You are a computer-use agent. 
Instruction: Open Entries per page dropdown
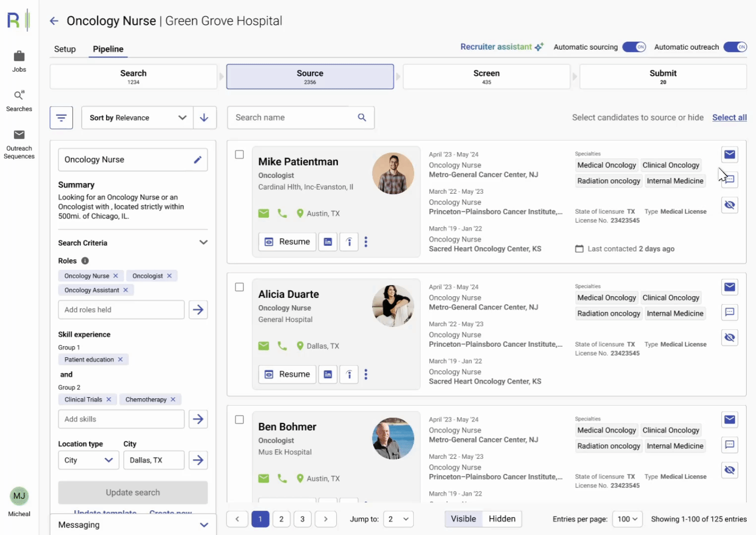[628, 519]
